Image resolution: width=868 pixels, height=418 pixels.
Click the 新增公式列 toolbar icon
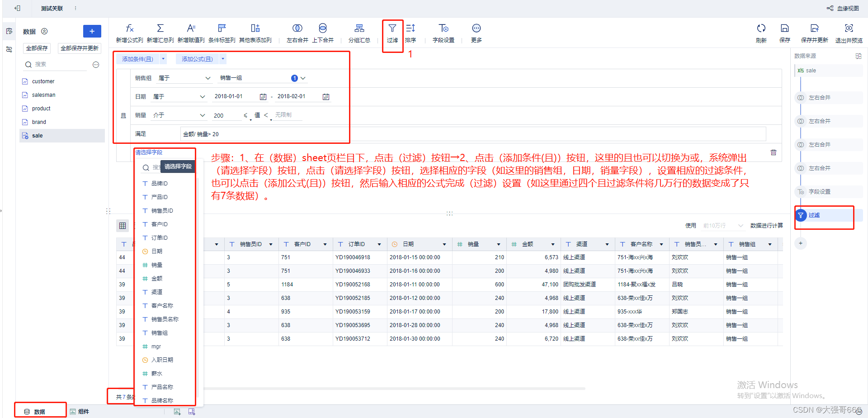pyautogui.click(x=129, y=28)
